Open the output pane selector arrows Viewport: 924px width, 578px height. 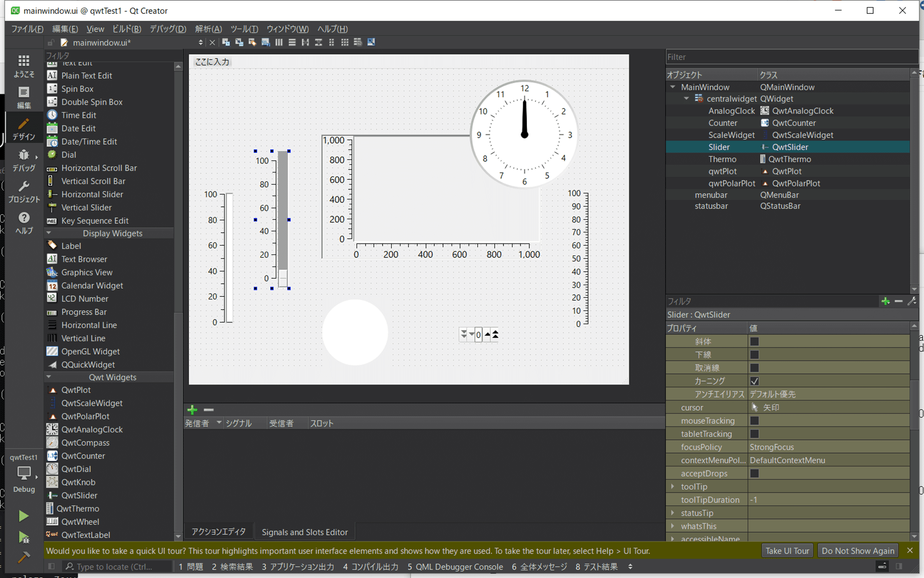pos(631,567)
